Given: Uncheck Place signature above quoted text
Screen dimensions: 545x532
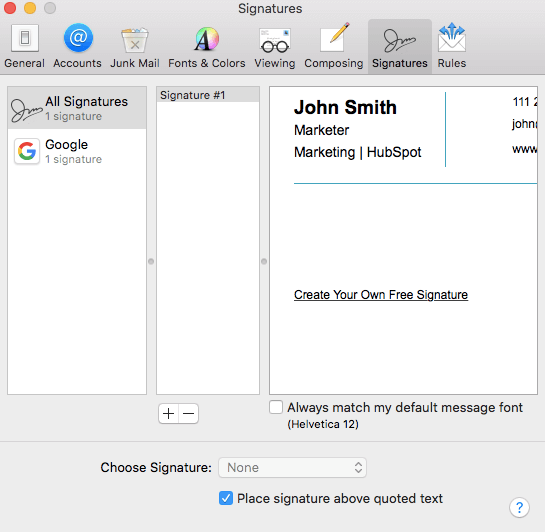Looking at the screenshot, I should coord(226,498).
